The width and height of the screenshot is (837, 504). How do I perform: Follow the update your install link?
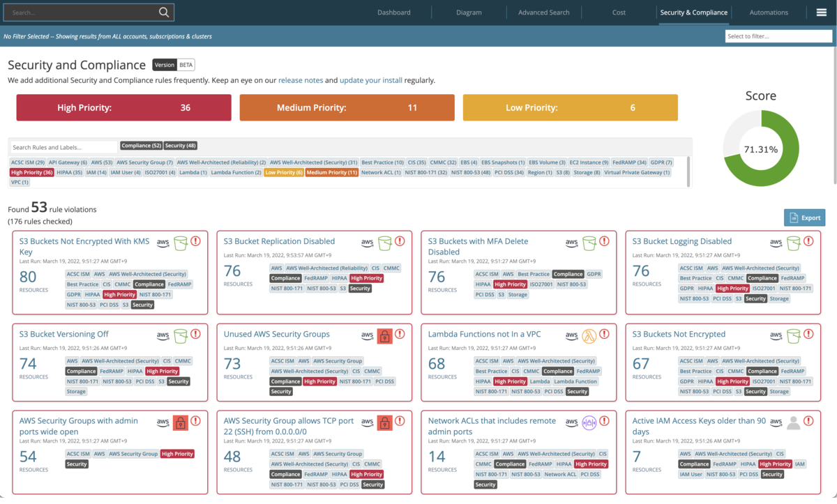point(371,80)
